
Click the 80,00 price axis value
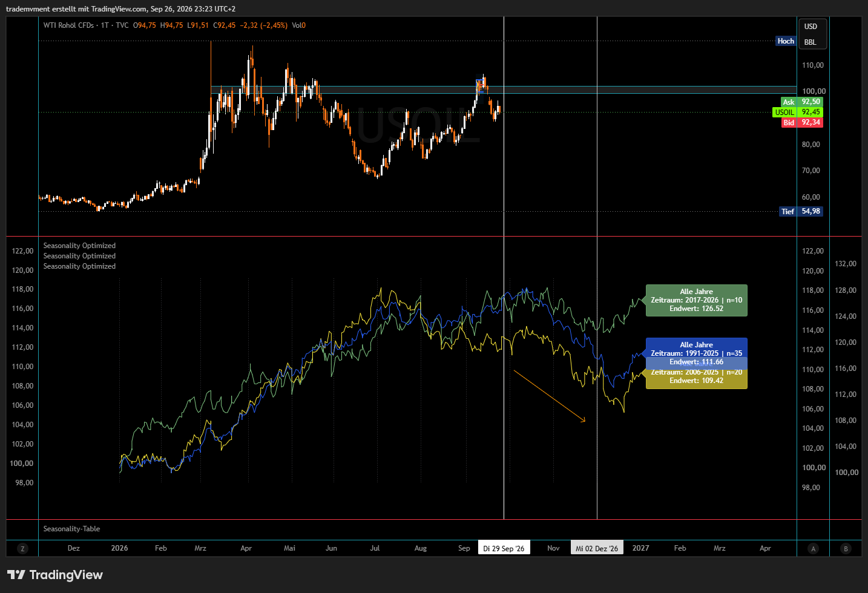[810, 145]
